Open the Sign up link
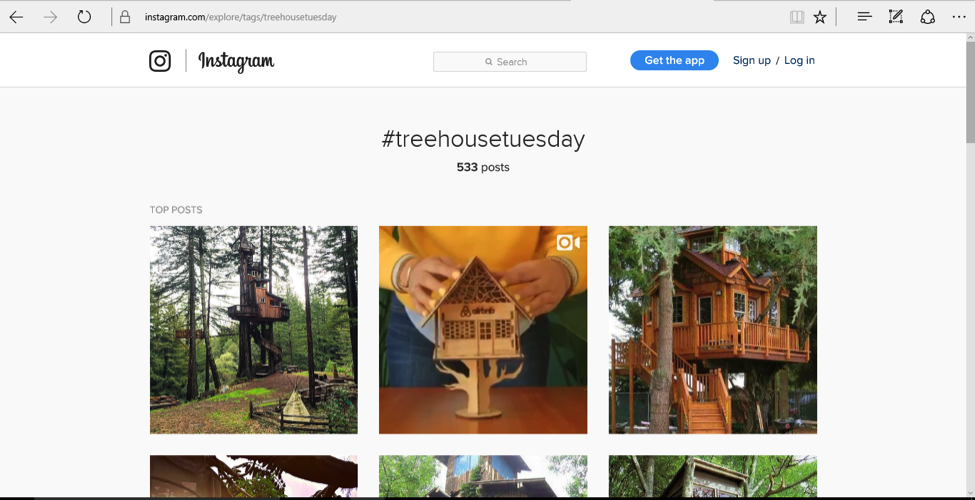This screenshot has height=500, width=975. pyautogui.click(x=752, y=60)
